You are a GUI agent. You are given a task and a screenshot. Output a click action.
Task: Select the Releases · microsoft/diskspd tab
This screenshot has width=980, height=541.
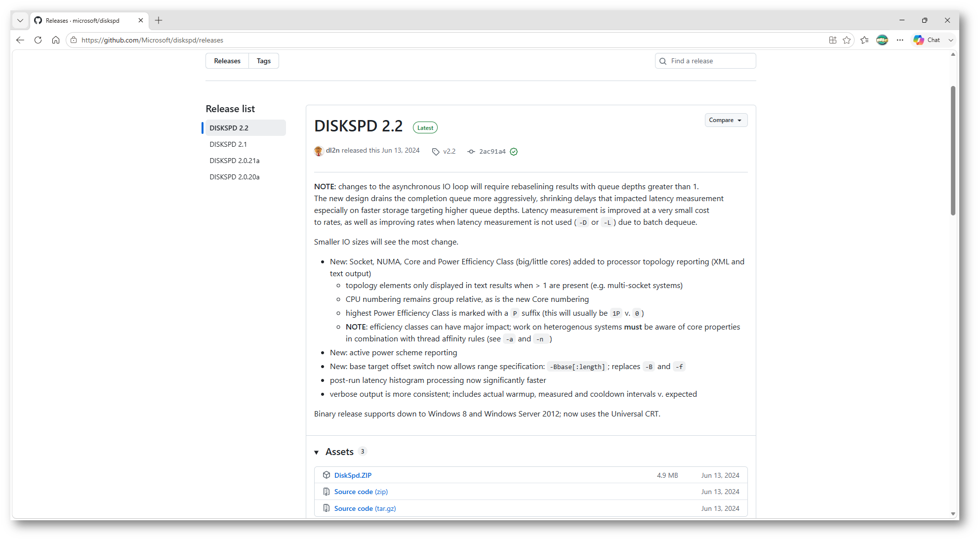89,20
